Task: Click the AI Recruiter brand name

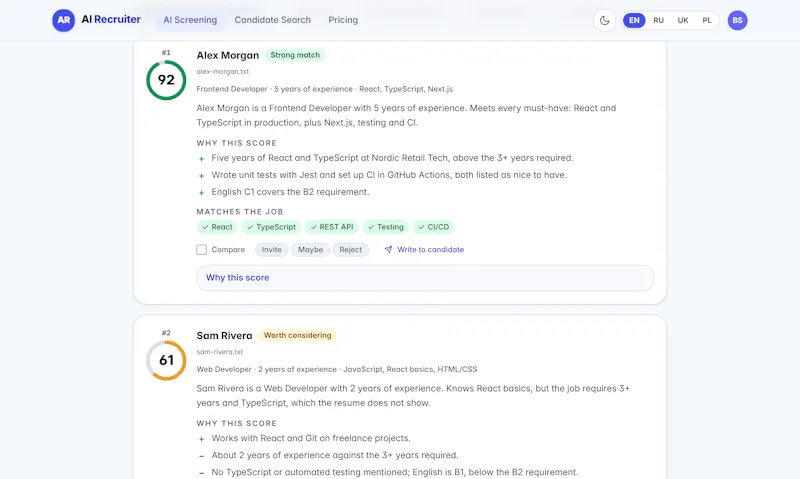Action: coord(111,19)
